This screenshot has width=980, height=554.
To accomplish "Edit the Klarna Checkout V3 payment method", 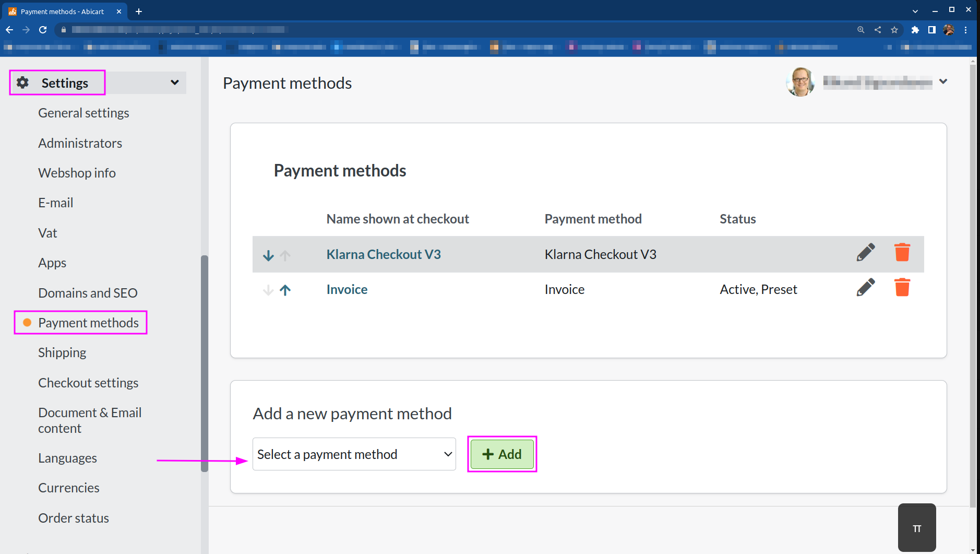I will click(865, 253).
